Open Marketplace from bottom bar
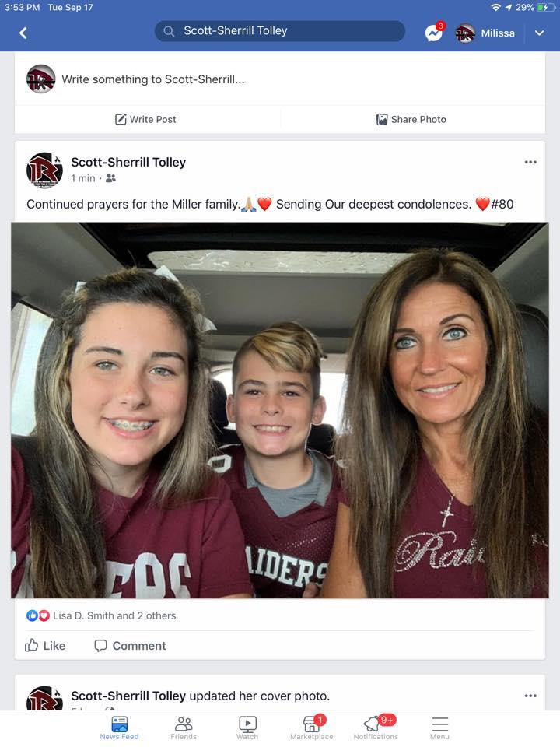 pos(311,728)
